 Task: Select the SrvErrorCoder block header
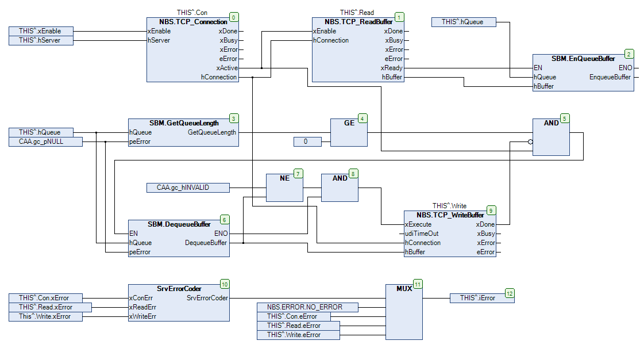coord(178,289)
